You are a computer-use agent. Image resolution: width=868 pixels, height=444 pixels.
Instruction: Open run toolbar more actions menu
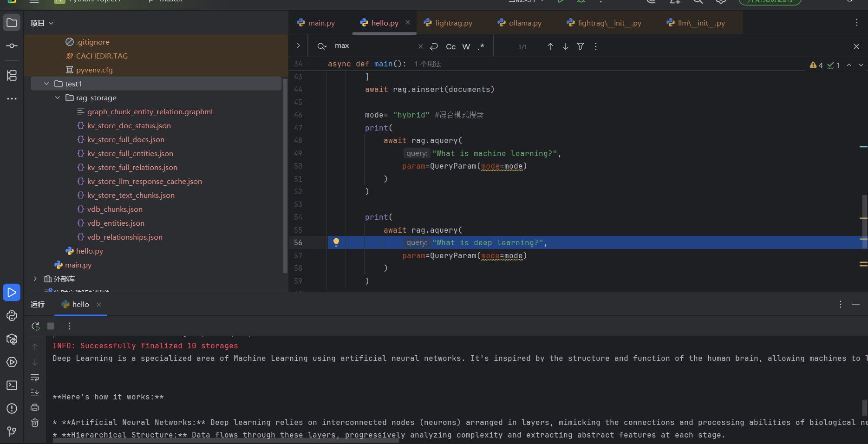[70, 326]
